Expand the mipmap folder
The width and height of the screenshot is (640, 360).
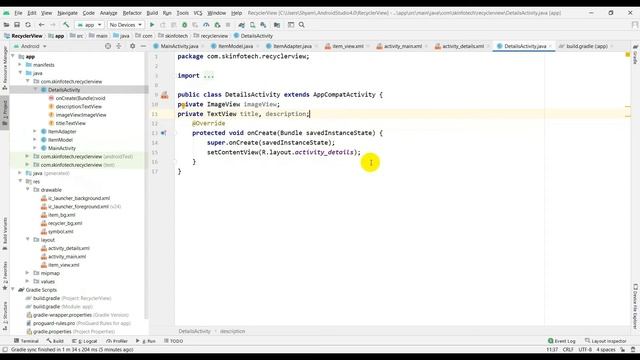coord(28,273)
